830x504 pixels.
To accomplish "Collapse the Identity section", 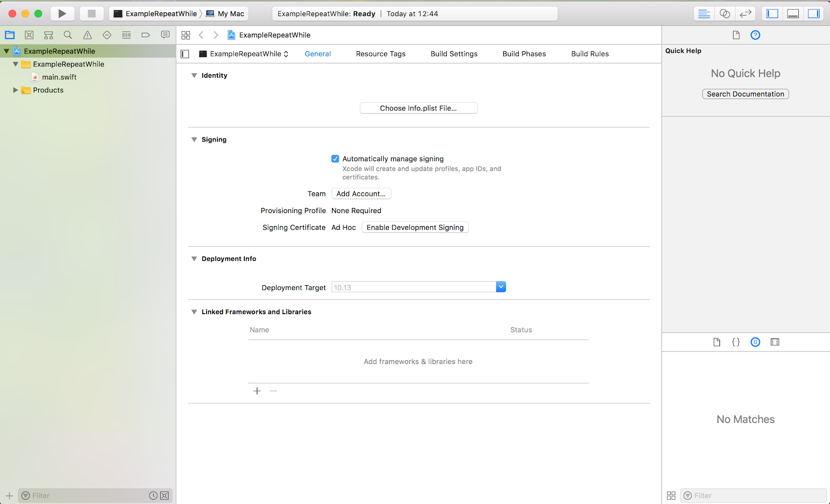I will pyautogui.click(x=194, y=76).
